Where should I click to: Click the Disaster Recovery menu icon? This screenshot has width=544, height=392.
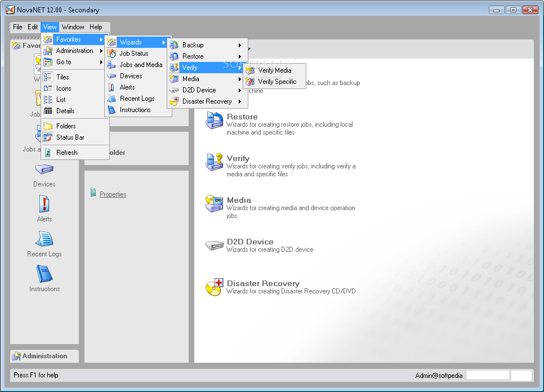point(174,101)
